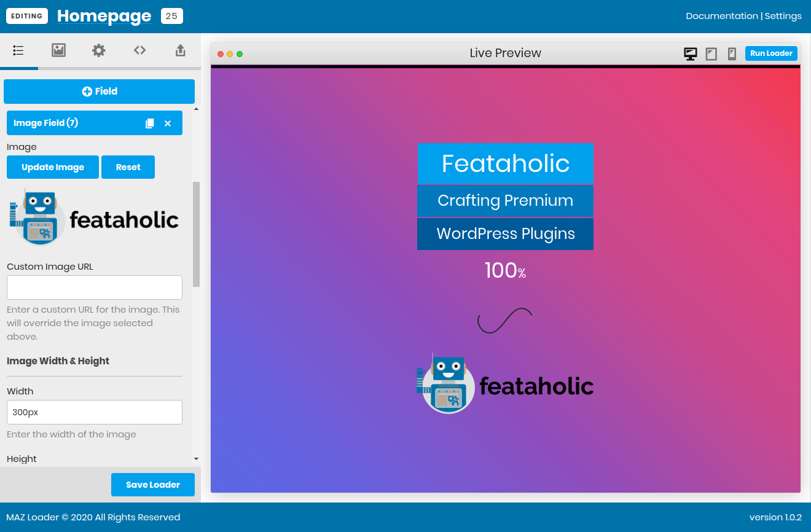Screen dimensions: 811x532
Task: Save the loader
Action: 153,485
